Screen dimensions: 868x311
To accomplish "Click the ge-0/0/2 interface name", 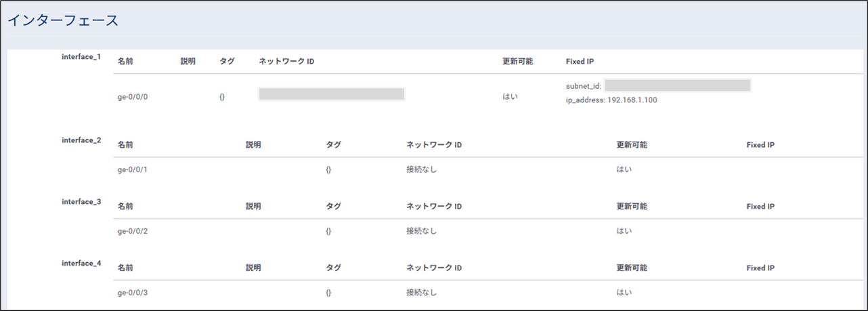I will point(133,231).
